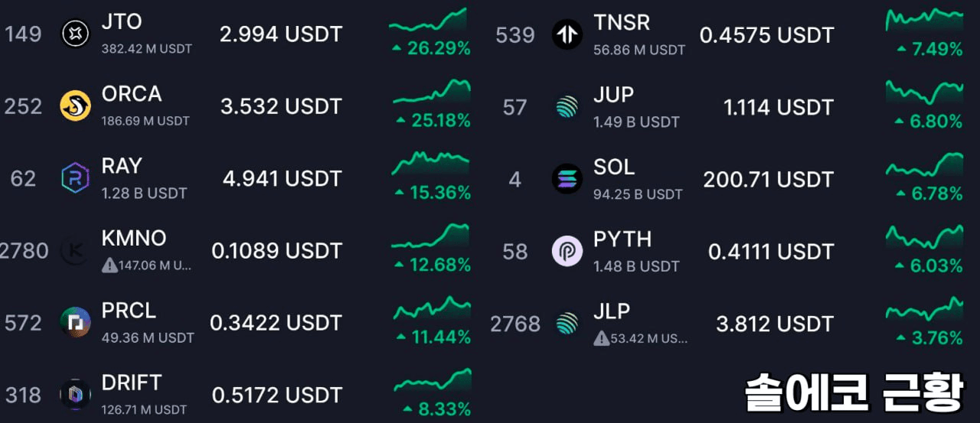Click the JUP swirl logo icon
The width and height of the screenshot is (980, 423).
[567, 106]
